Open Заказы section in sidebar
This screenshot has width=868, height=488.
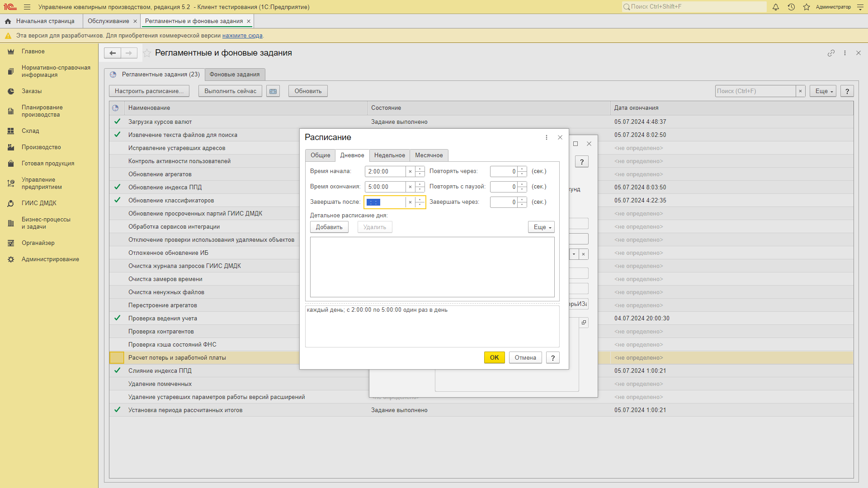click(49, 91)
